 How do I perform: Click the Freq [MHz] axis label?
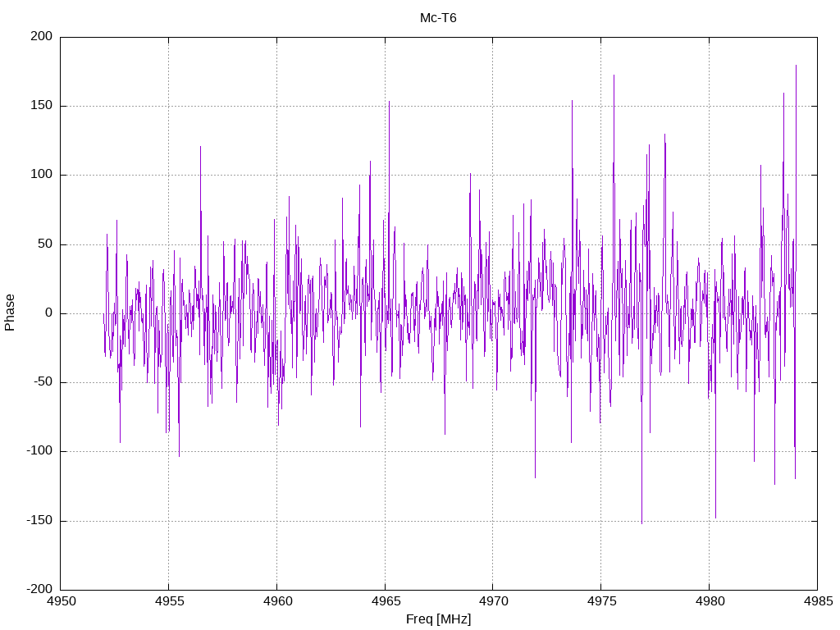[438, 619]
